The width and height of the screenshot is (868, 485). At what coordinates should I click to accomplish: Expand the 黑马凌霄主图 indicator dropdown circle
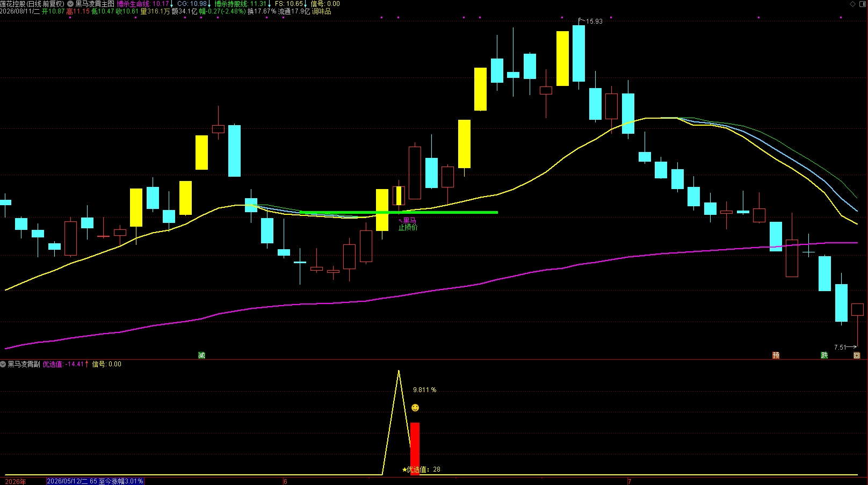70,4
